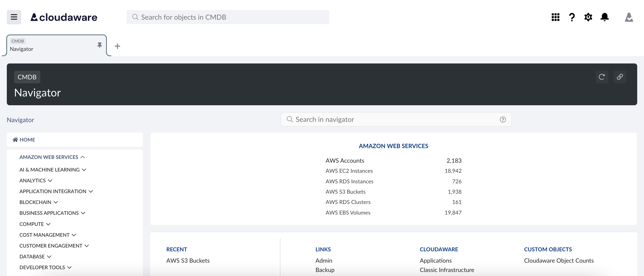Open Cloudaware Applications link
Image resolution: width=644 pixels, height=276 pixels.
[x=436, y=261]
